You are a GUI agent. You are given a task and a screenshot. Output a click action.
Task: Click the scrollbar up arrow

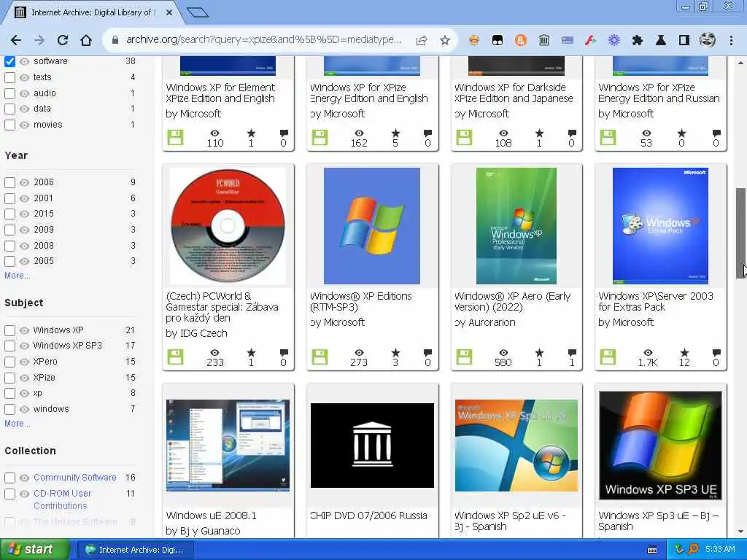[x=741, y=63]
